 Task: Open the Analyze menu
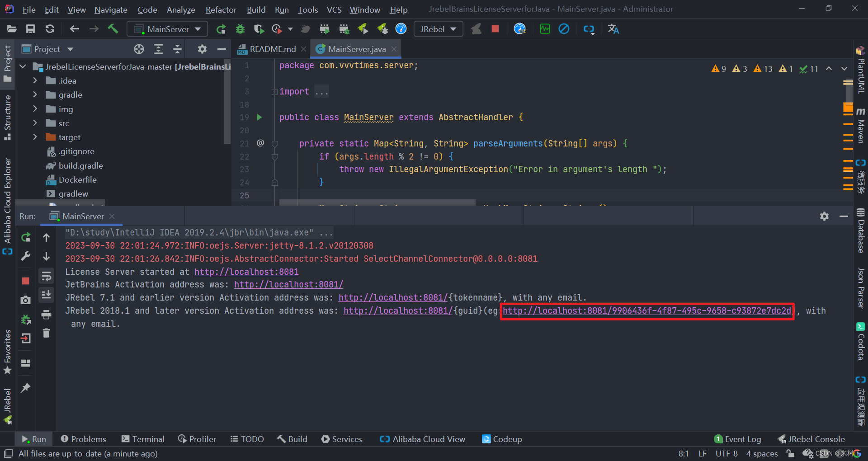pyautogui.click(x=181, y=9)
